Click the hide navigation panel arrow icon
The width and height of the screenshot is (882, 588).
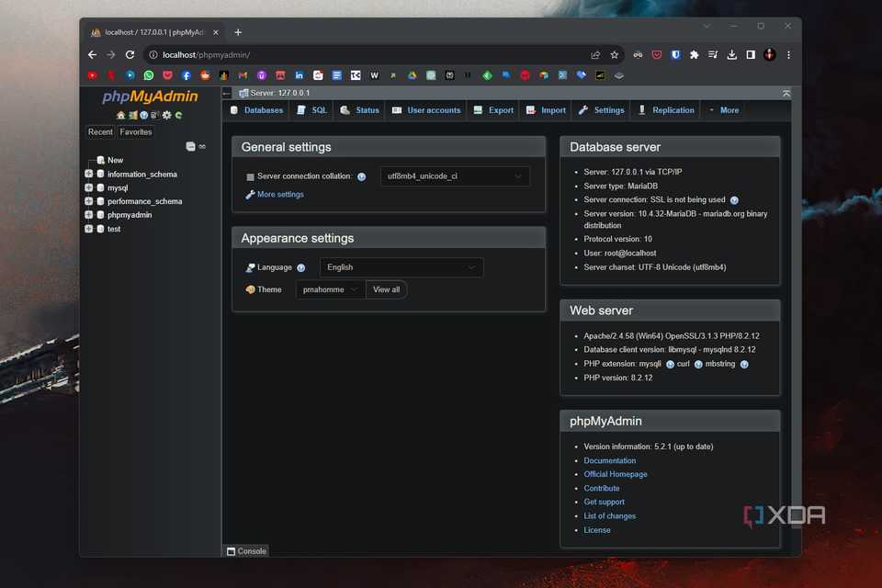pos(227,93)
